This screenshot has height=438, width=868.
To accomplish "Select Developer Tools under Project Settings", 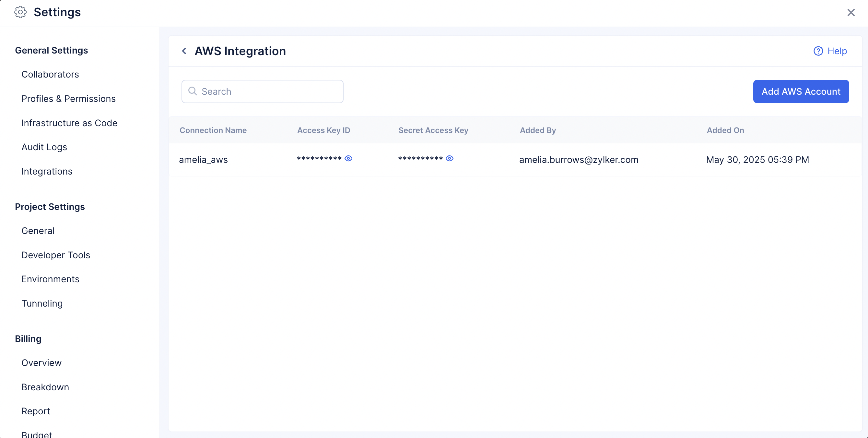I will 56,255.
